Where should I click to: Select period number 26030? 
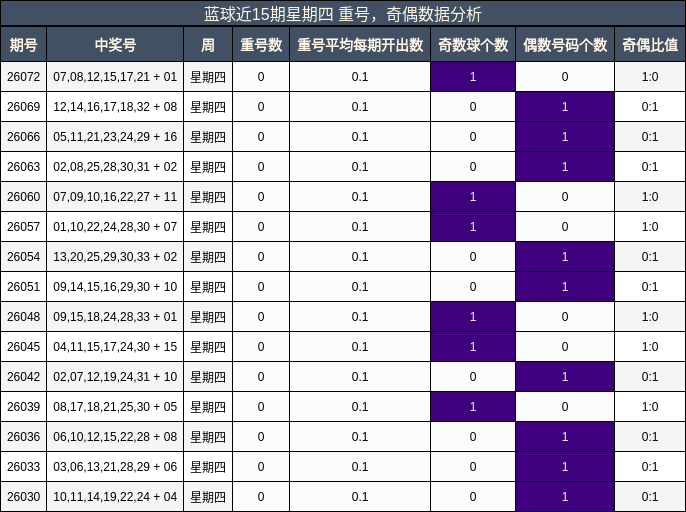[x=23, y=497]
